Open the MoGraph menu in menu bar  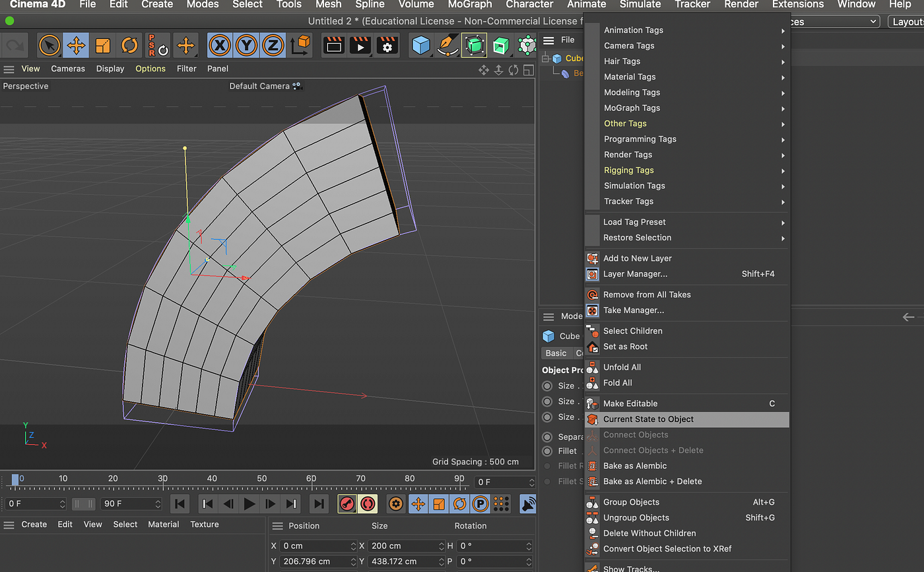click(470, 5)
